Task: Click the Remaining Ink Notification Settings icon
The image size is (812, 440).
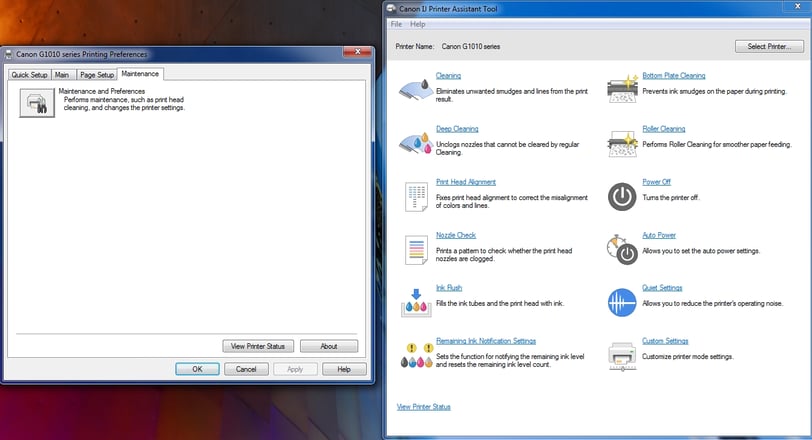Action: pos(416,355)
